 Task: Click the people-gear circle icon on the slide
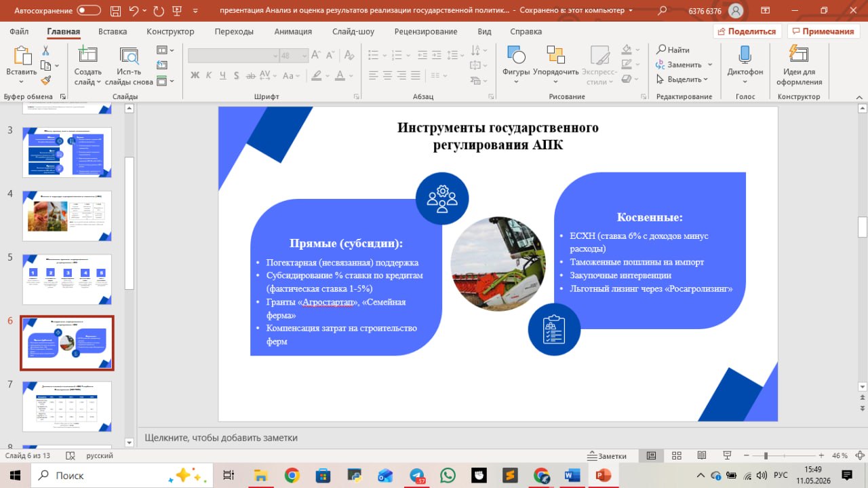point(442,198)
